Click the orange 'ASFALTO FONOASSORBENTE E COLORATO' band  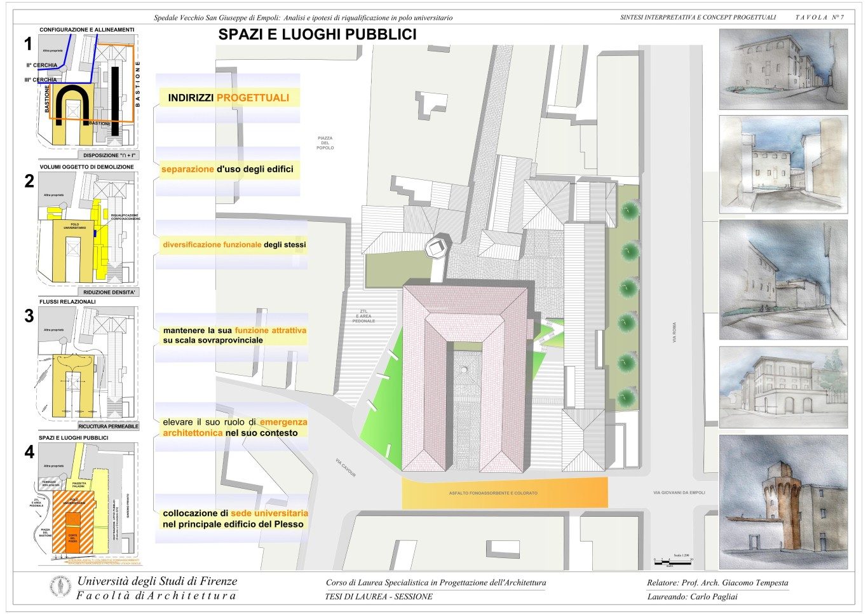coord(505,493)
